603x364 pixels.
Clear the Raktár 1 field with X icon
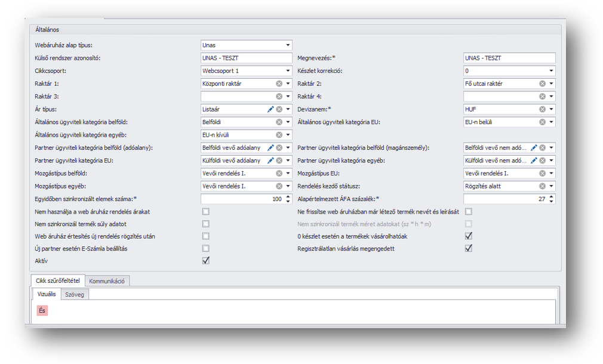point(279,84)
